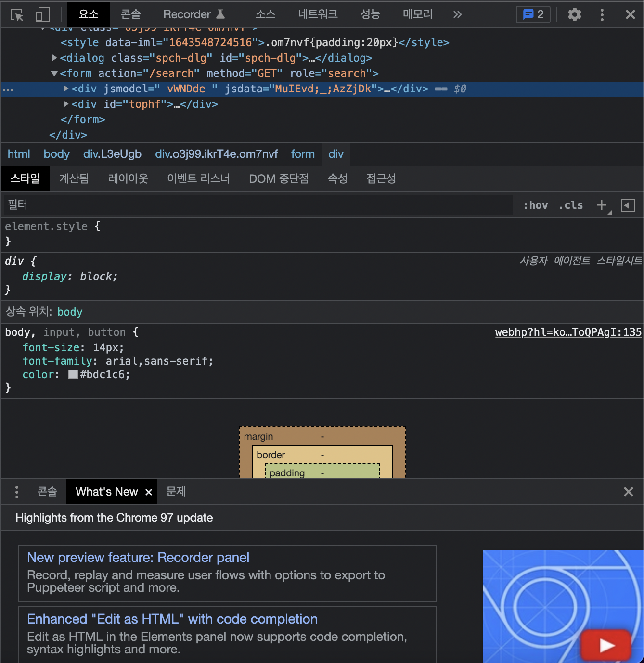Select the What's New drawer tab
Viewport: 644px width, 663px height.
coord(107,492)
